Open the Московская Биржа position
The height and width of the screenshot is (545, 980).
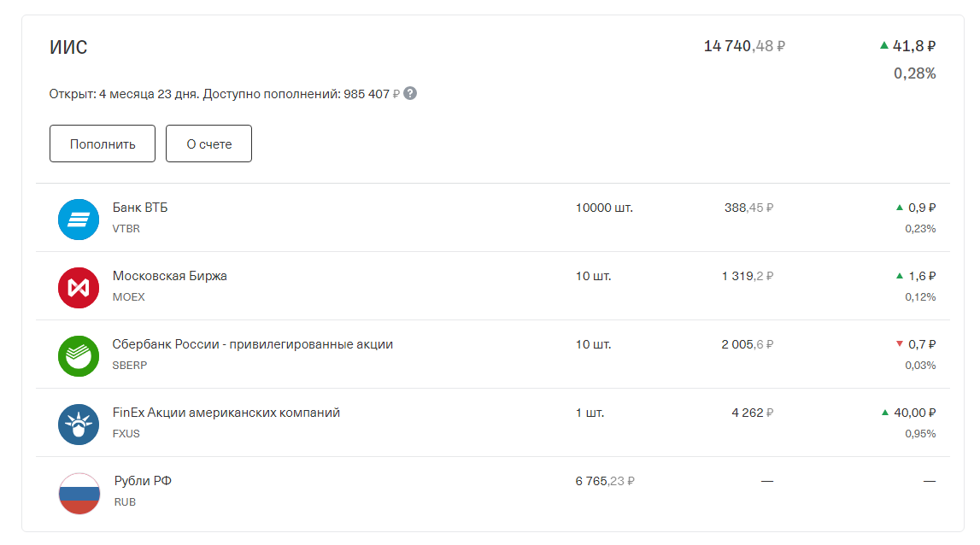(x=170, y=276)
